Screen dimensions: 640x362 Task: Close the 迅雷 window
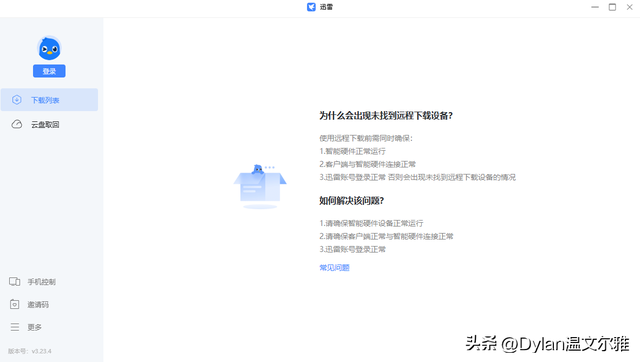click(x=629, y=7)
